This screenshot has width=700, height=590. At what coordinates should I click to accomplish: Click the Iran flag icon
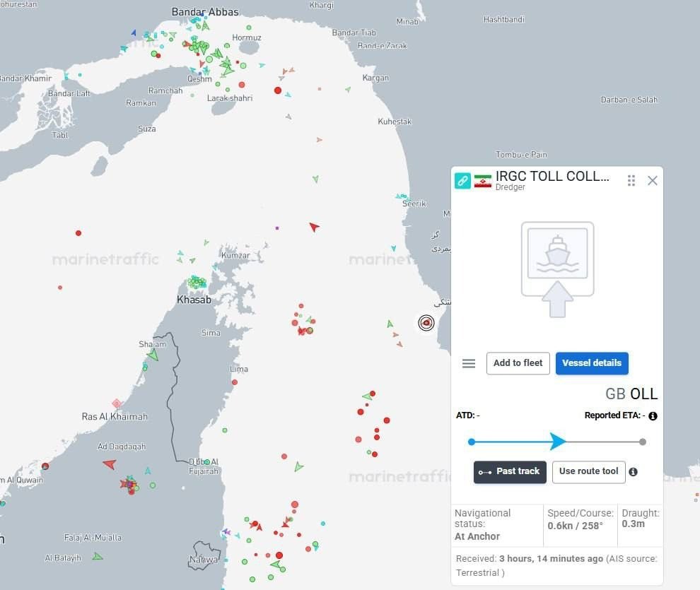tap(483, 181)
